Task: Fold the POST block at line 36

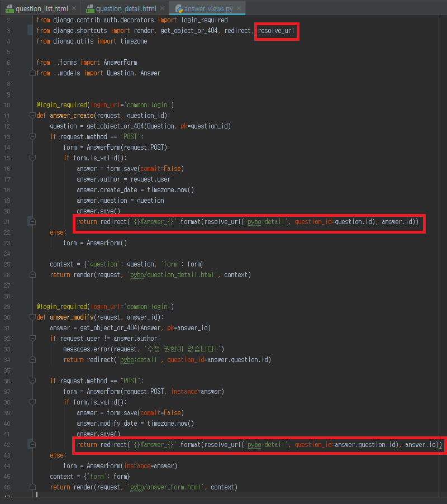Action: point(32,381)
